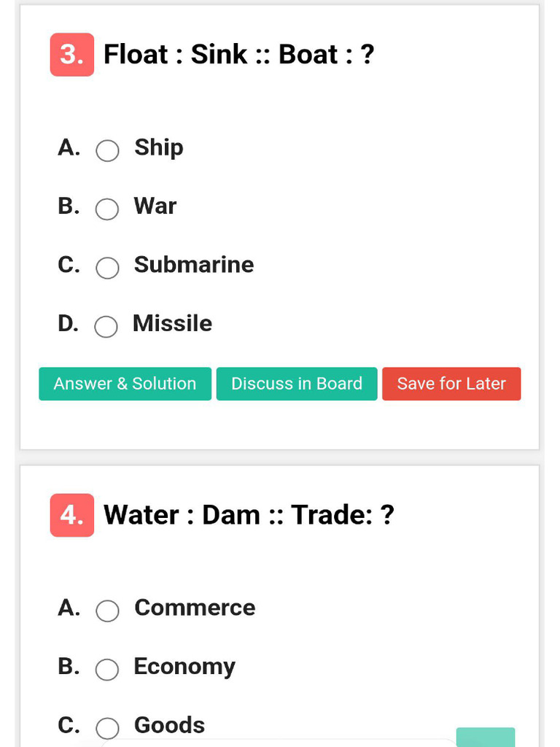
Task: Click the Water : Dam question text
Action: (x=249, y=515)
